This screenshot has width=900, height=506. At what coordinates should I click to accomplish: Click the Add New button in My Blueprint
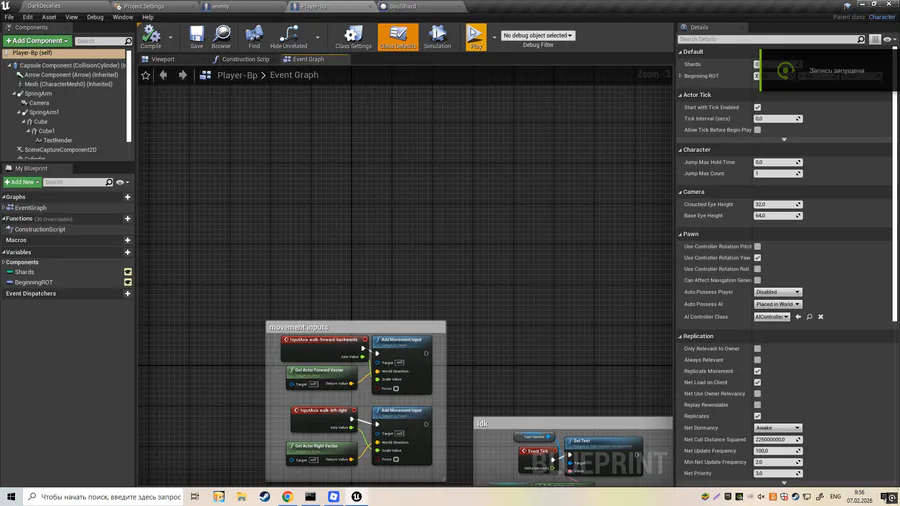click(22, 182)
